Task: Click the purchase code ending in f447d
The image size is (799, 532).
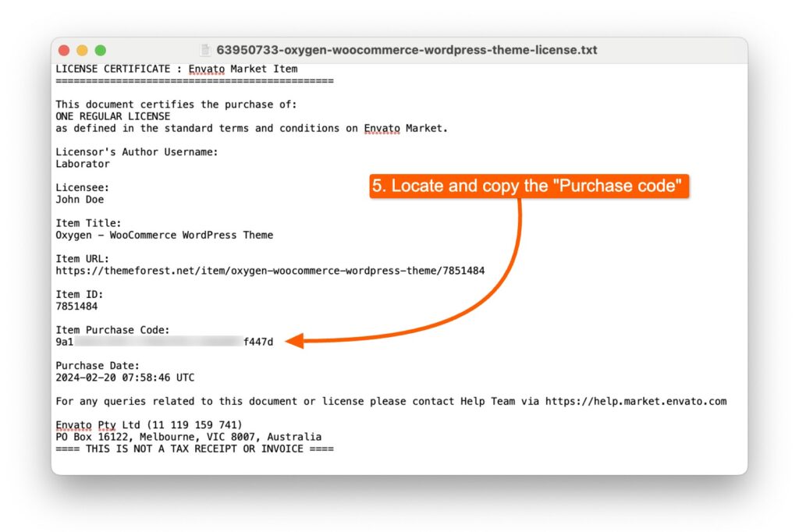Action: click(x=164, y=342)
